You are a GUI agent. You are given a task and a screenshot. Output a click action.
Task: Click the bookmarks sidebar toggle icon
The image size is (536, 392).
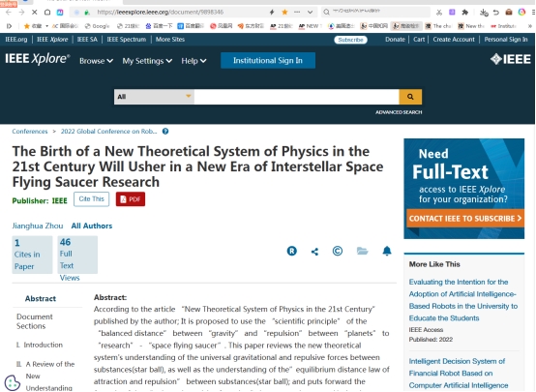(10, 26)
